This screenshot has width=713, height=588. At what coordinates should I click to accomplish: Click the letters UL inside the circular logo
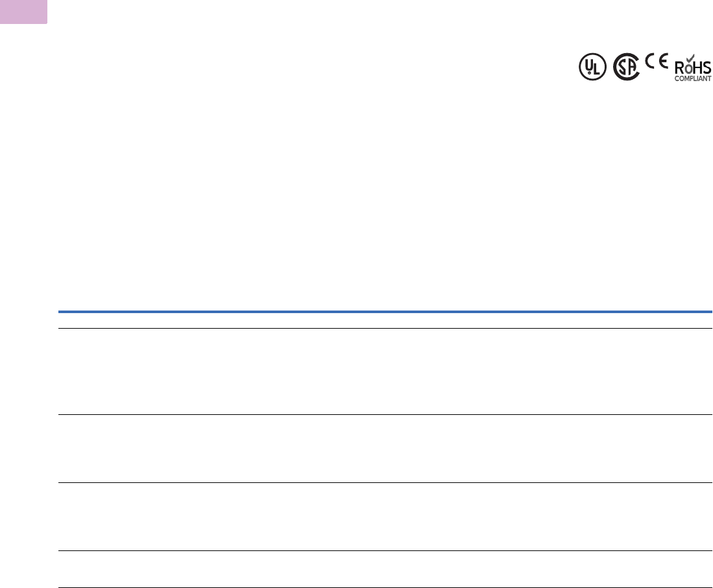(592, 67)
